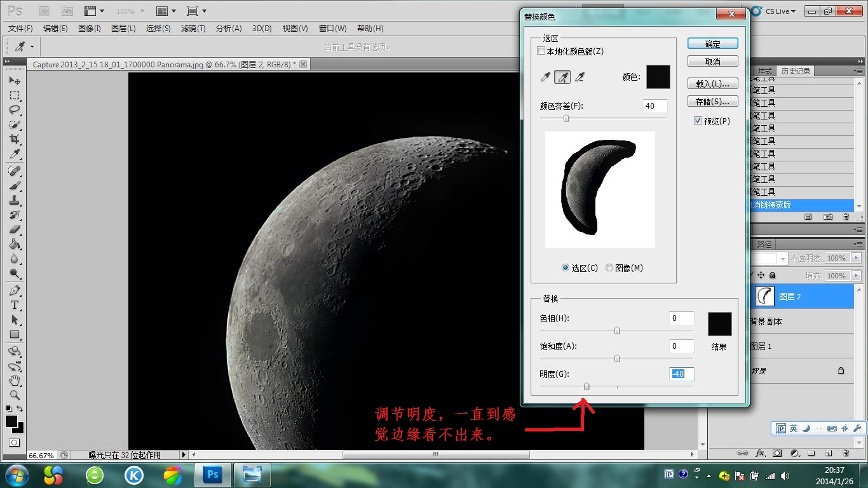
Task: Click the sampled color (颜色) swatch
Action: pos(658,77)
